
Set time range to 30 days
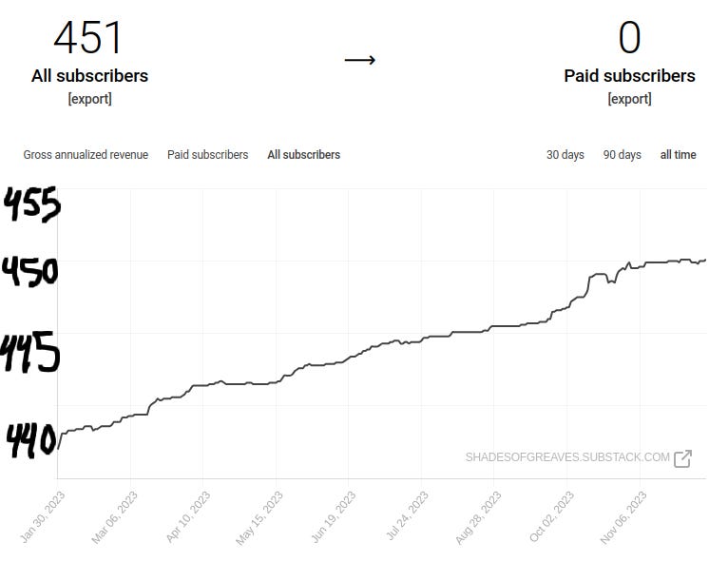click(565, 154)
